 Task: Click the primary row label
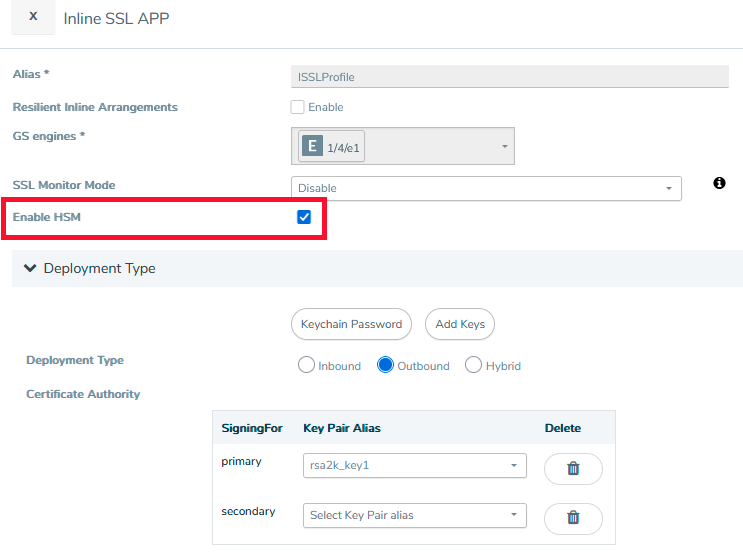coord(241,462)
